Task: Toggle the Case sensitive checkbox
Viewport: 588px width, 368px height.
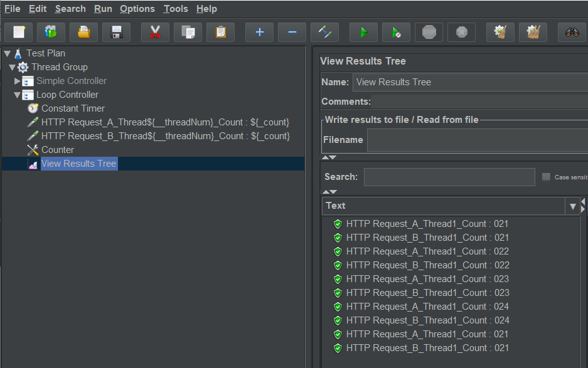Action: pyautogui.click(x=547, y=177)
